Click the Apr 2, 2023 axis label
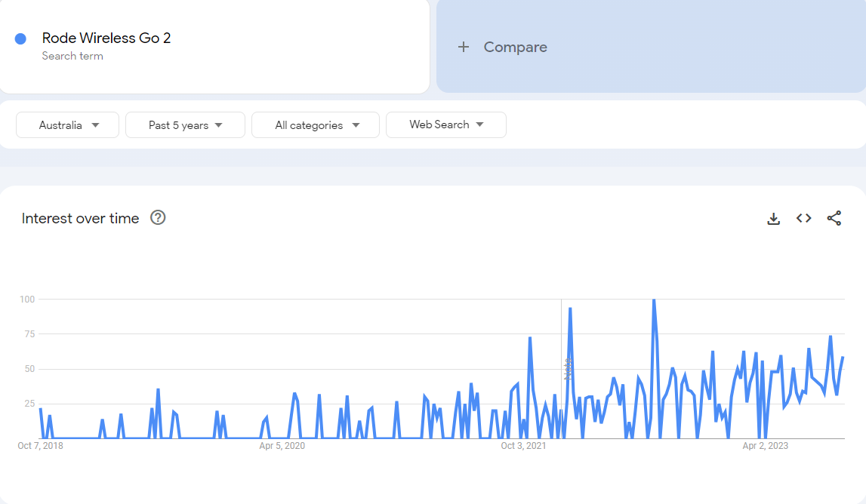866x504 pixels. click(x=765, y=445)
